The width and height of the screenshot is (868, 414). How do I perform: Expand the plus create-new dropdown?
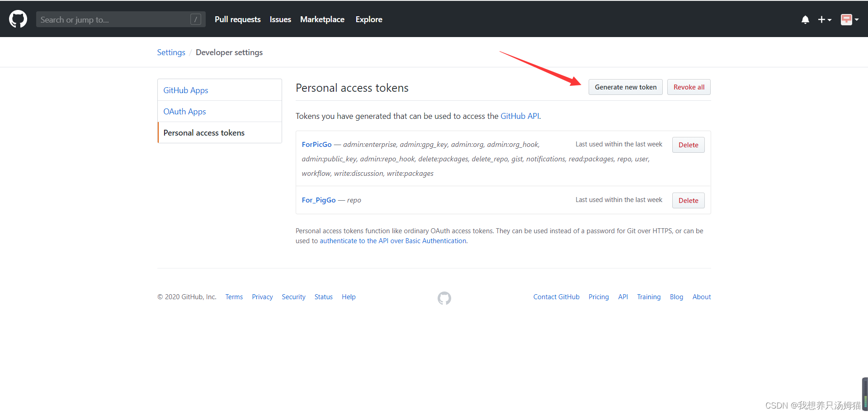pos(825,19)
